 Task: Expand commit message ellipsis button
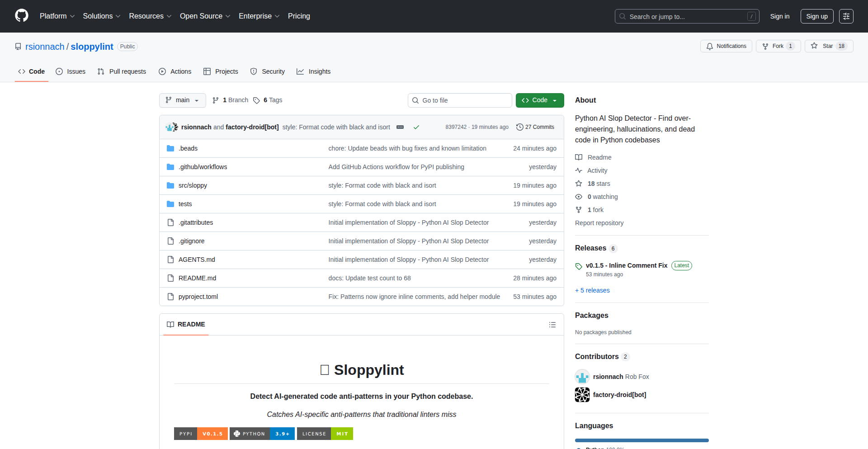pyautogui.click(x=400, y=127)
